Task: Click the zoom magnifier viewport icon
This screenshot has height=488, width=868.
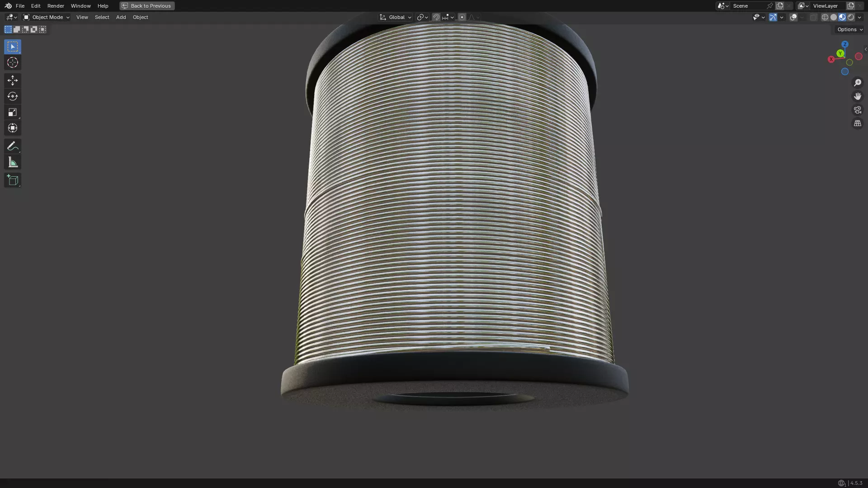Action: (858, 83)
